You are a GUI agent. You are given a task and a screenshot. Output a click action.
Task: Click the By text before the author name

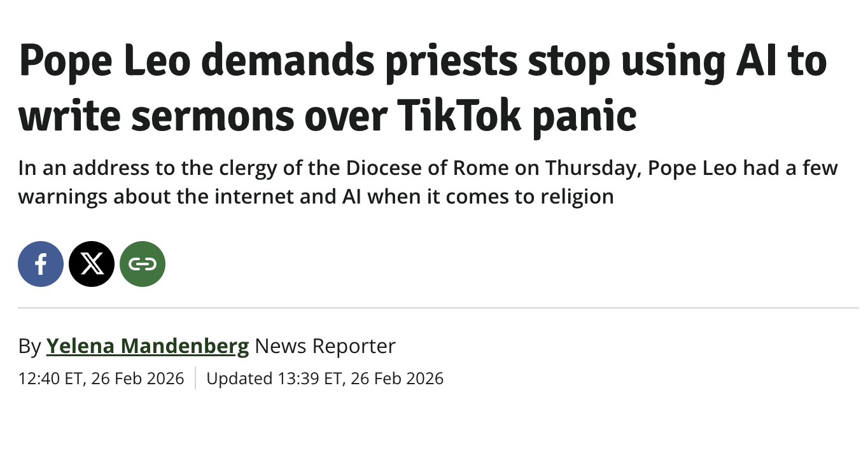pyautogui.click(x=29, y=347)
